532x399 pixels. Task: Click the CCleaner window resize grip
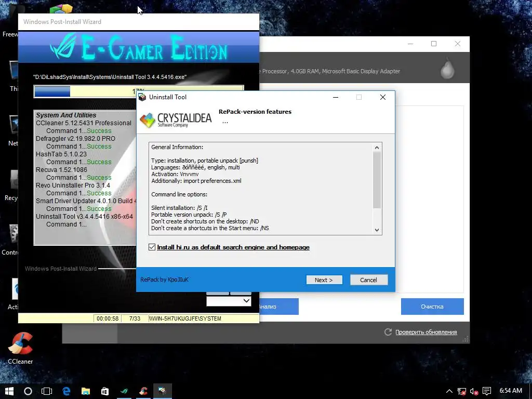coord(466,339)
